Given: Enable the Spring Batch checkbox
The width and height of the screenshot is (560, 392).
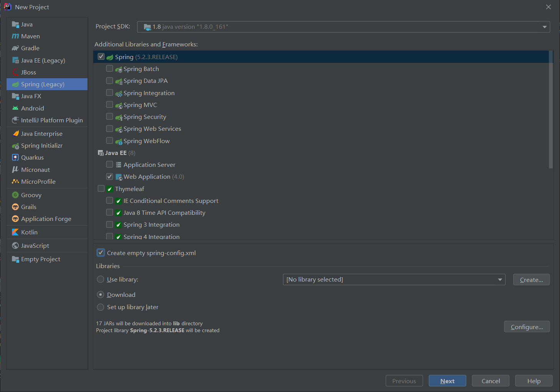Looking at the screenshot, I should [110, 69].
